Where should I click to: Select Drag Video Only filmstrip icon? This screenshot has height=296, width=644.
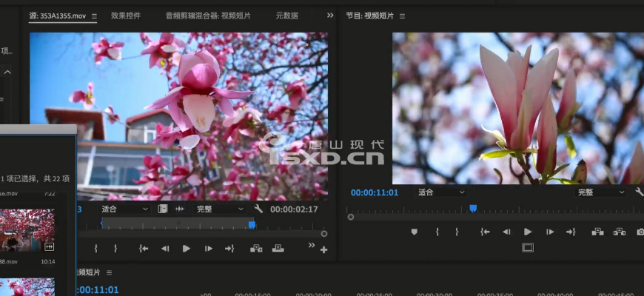click(163, 209)
